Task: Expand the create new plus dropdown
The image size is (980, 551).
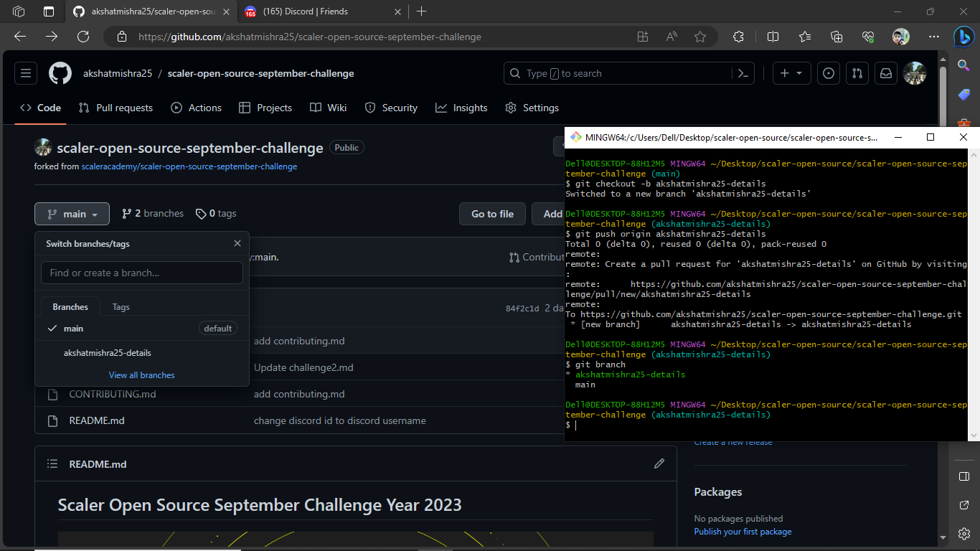Action: point(792,73)
